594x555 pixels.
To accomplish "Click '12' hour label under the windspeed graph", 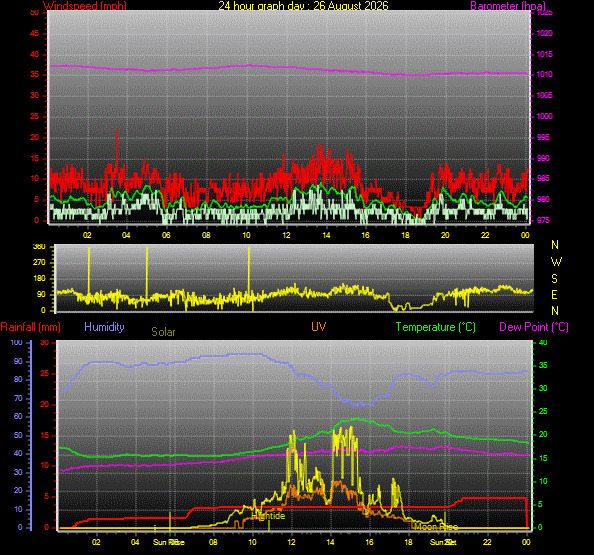I will point(286,235).
